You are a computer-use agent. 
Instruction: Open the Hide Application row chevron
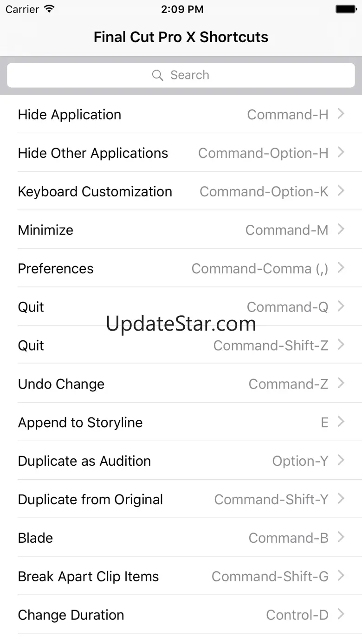341,114
